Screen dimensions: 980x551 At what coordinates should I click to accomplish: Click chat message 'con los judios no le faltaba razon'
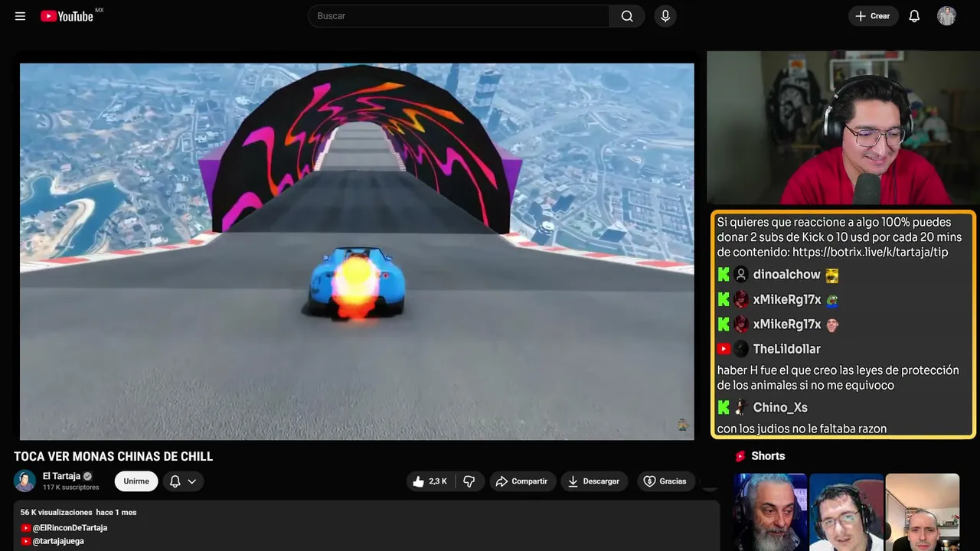tap(802, 429)
